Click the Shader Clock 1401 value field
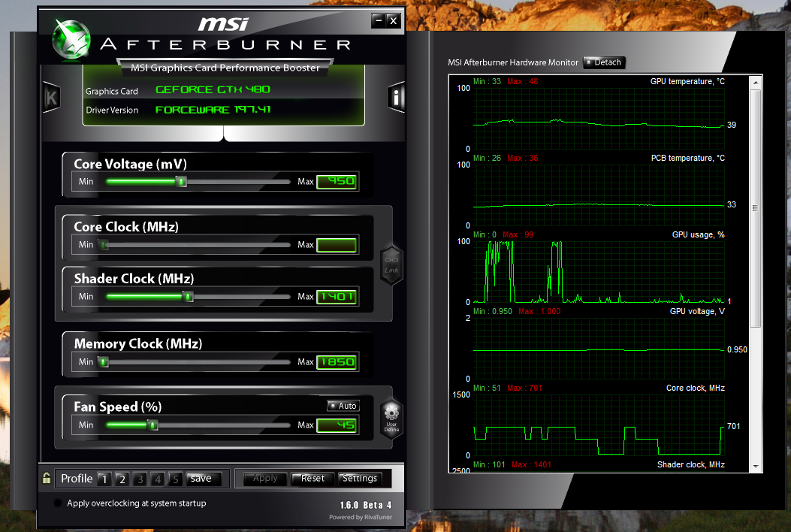The image size is (791, 532). [337, 297]
